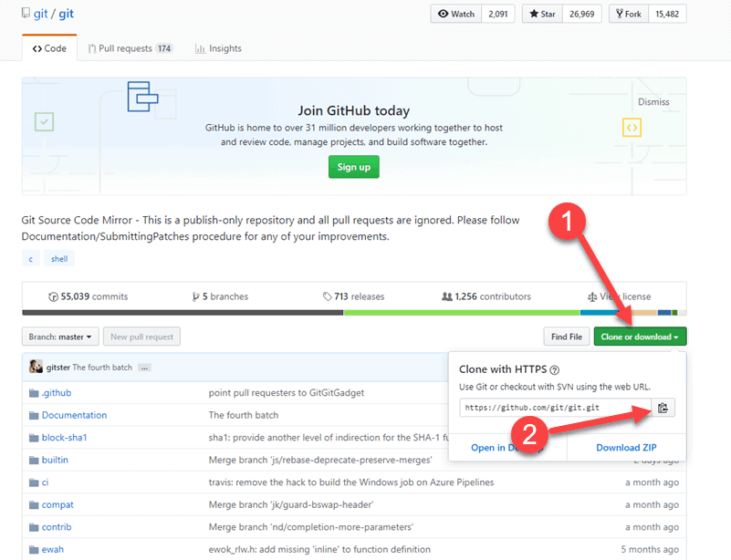Expand the commit message ellipsis button
The height and width of the screenshot is (560, 731).
point(144,368)
